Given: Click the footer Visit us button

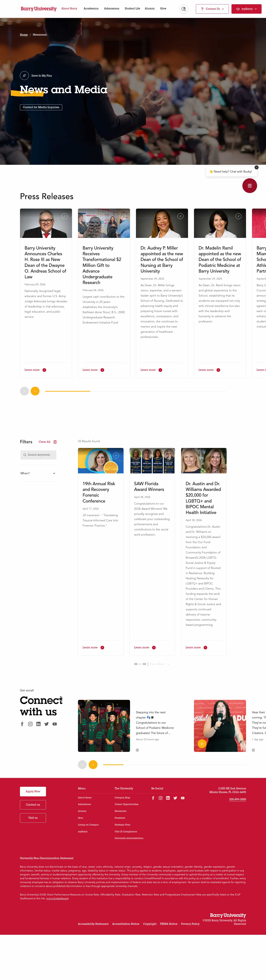Looking at the screenshot, I should pos(33,818).
